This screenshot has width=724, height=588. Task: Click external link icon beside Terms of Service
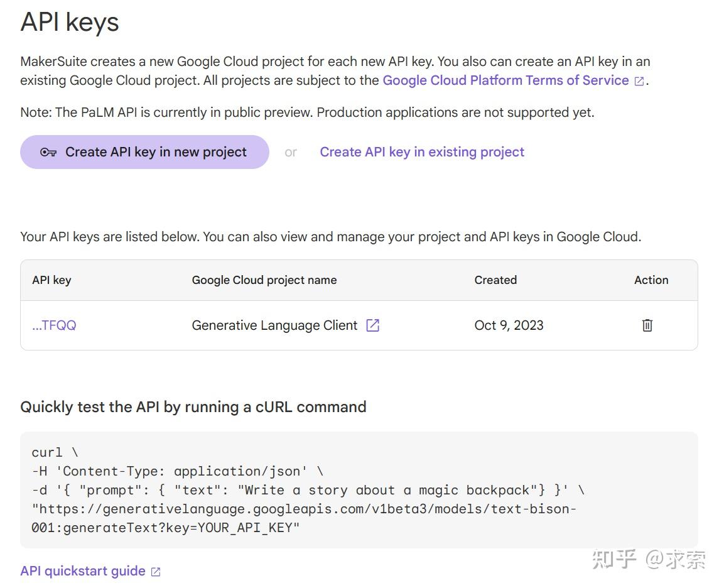click(639, 81)
